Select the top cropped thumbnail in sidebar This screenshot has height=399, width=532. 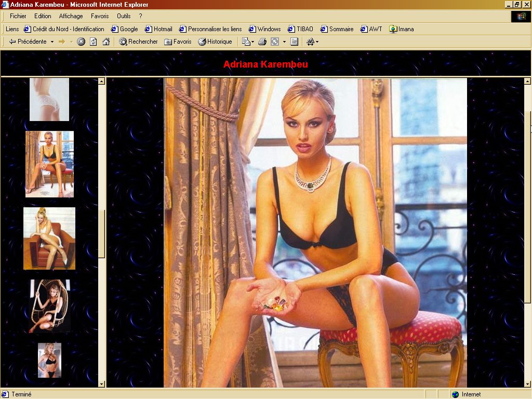[49, 99]
